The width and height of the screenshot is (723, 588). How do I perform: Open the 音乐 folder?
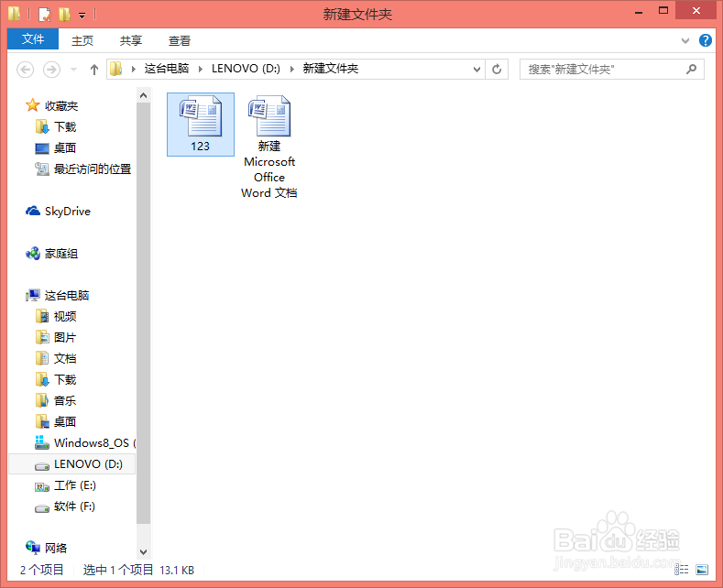(56, 401)
